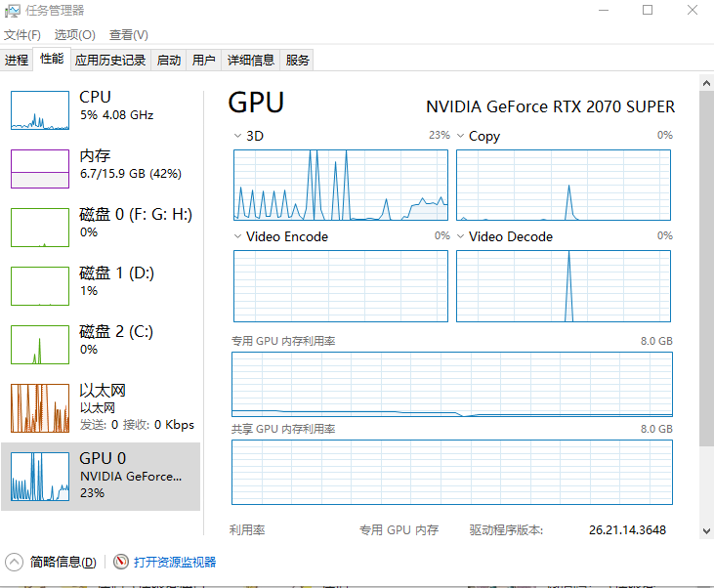Select the 以太网 thumbnail graph
This screenshot has height=588, width=714.
(x=40, y=408)
